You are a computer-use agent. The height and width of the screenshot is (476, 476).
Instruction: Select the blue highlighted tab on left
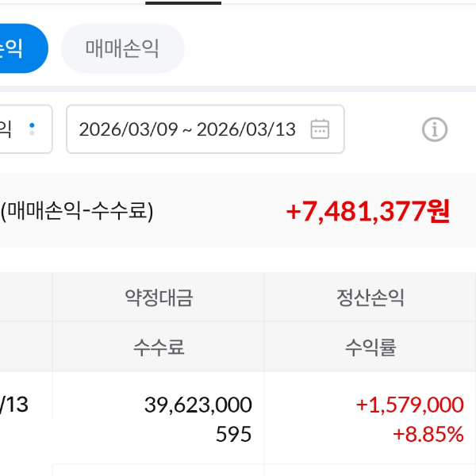point(20,48)
